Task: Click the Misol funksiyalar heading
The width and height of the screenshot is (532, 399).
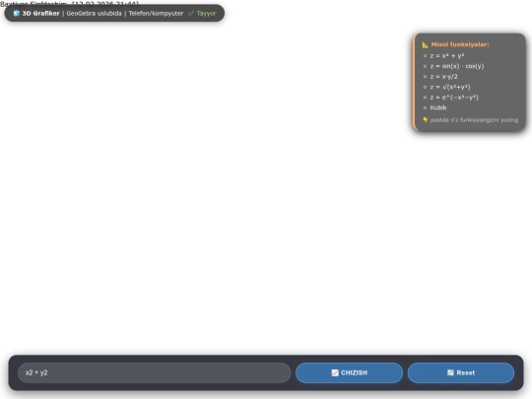Action: point(460,44)
